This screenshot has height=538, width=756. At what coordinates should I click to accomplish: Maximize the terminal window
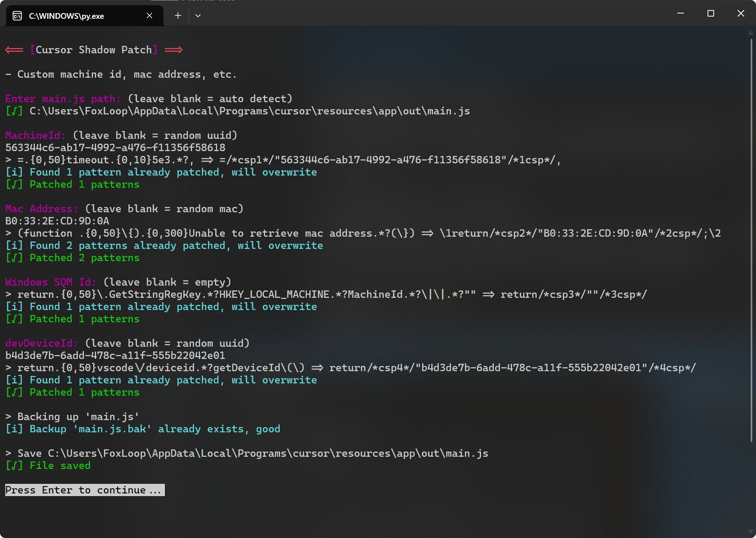click(x=711, y=14)
